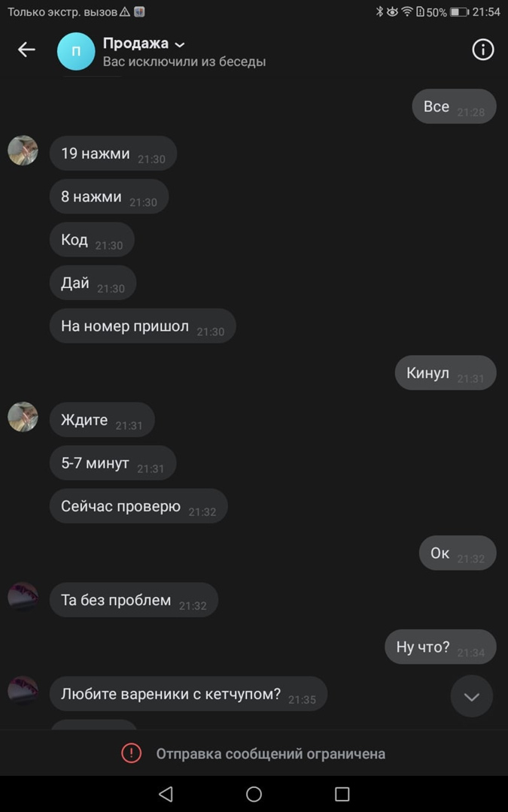Tap the back arrow in header
Viewport: 508px width, 812px height.
tap(26, 50)
